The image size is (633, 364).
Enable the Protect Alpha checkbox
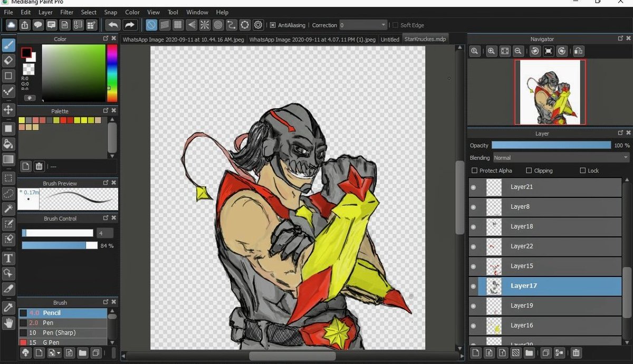point(474,170)
